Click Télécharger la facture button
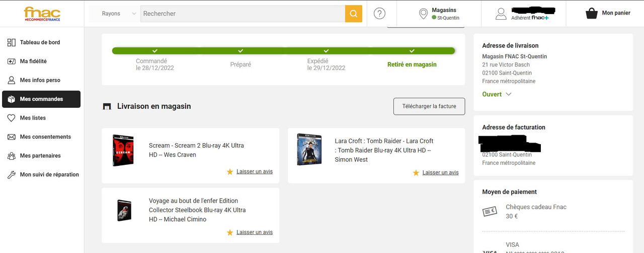The image size is (644, 253). pyautogui.click(x=429, y=106)
